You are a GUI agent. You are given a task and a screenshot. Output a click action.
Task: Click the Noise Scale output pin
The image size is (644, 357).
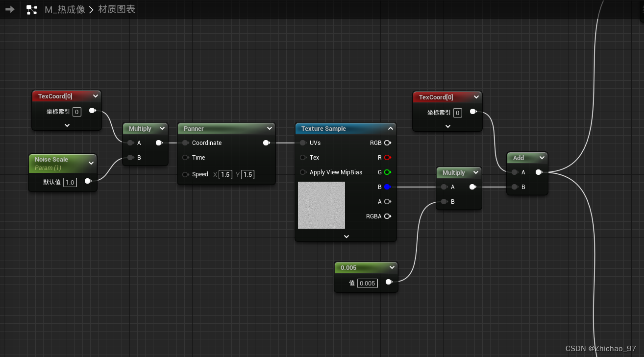(88, 181)
